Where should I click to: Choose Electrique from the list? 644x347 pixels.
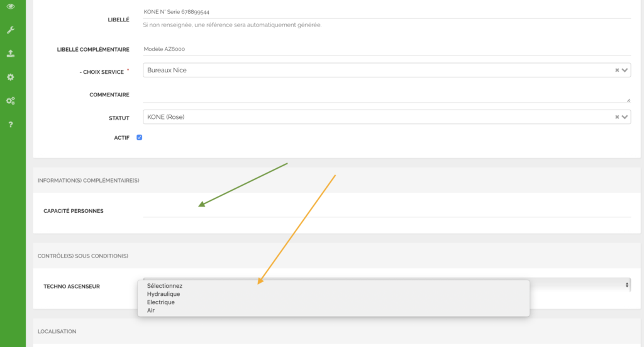[161, 302]
